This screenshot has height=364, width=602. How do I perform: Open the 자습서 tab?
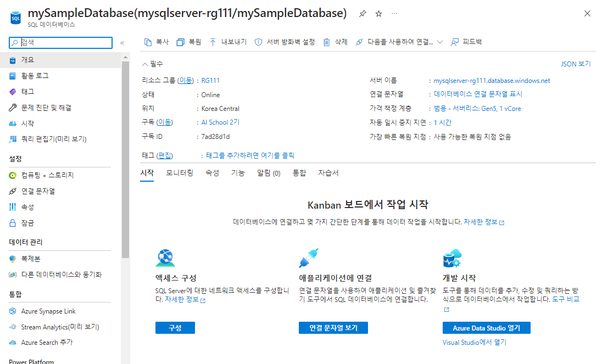[328, 173]
